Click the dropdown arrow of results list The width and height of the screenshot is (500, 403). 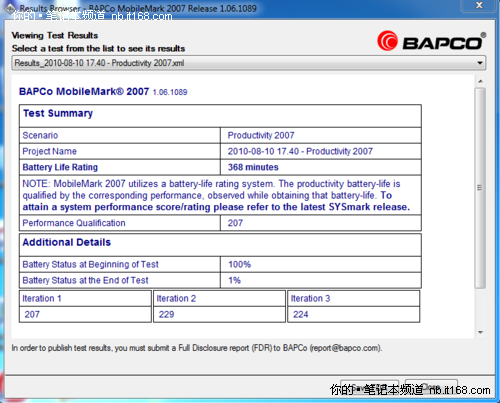click(480, 63)
